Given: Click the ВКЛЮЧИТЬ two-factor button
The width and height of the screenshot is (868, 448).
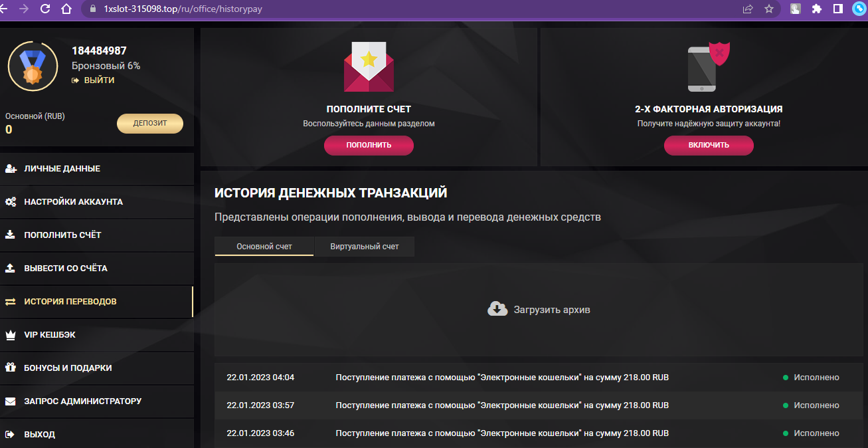Looking at the screenshot, I should coord(709,145).
